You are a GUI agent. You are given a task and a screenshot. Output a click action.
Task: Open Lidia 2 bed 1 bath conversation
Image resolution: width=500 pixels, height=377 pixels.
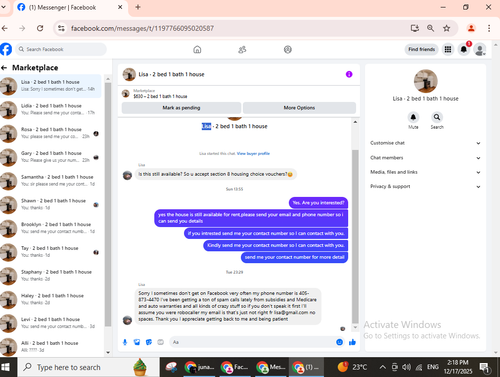point(51,109)
